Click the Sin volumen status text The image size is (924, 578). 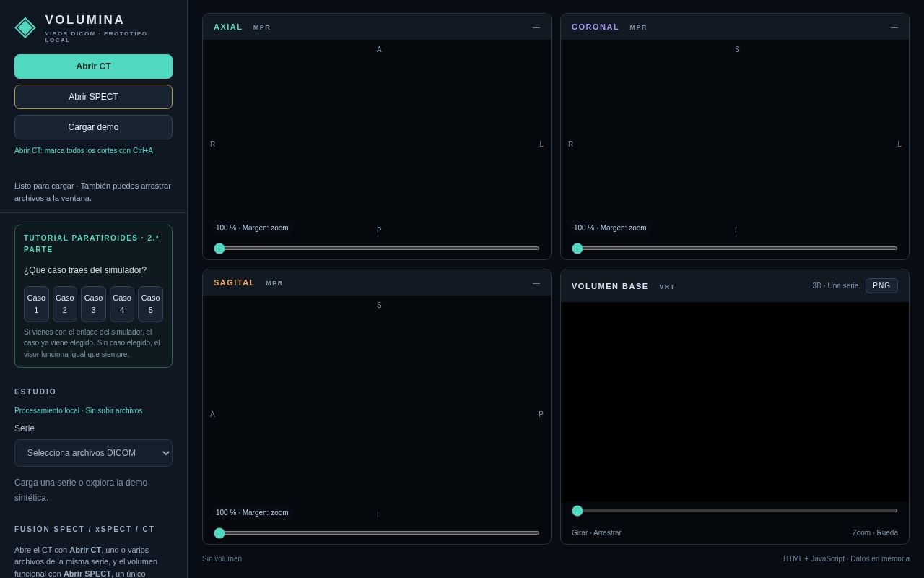pyautogui.click(x=222, y=559)
